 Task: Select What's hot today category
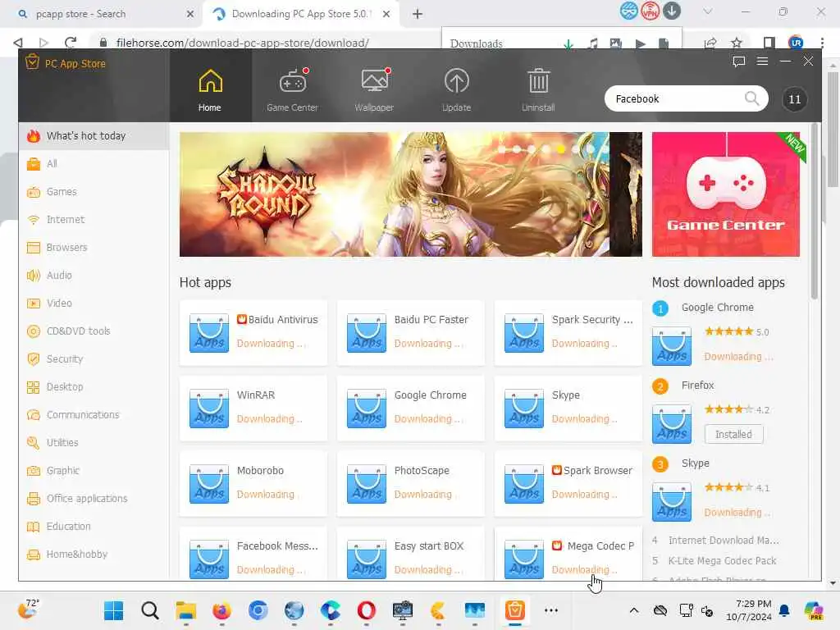[94, 136]
